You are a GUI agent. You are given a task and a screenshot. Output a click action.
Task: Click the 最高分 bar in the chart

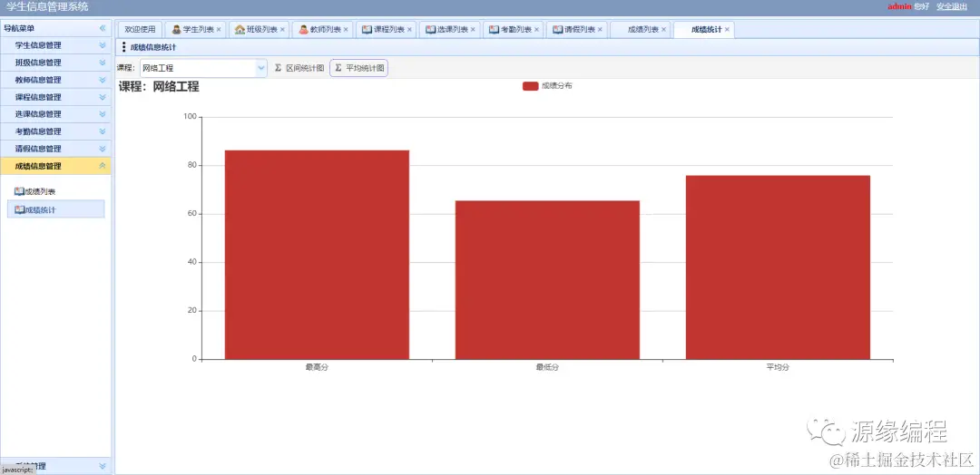point(317,255)
